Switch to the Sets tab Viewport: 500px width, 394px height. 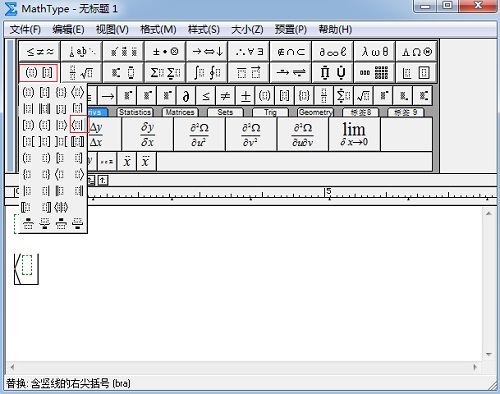coord(225,112)
